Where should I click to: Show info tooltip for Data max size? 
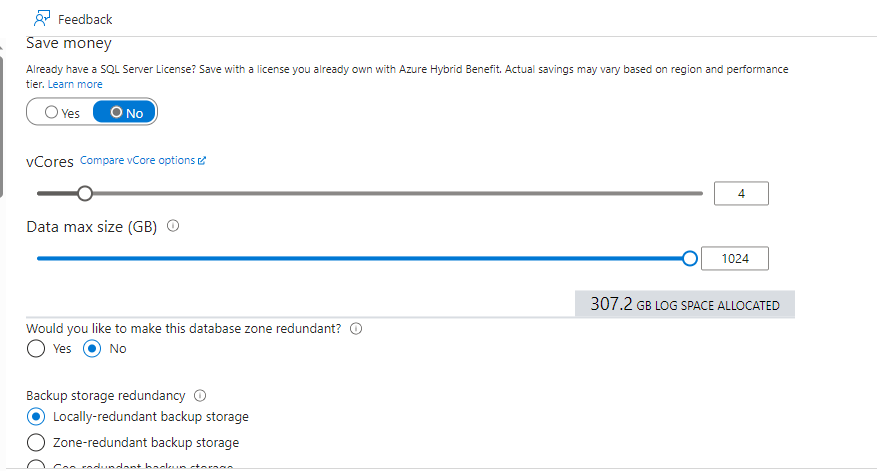[x=173, y=226]
